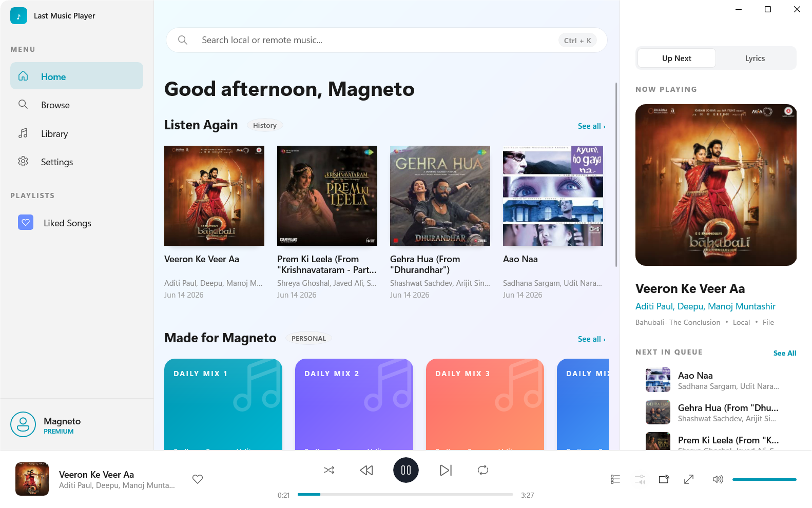Minimize the music player window
Image resolution: width=812 pixels, height=508 pixels.
pos(739,9)
